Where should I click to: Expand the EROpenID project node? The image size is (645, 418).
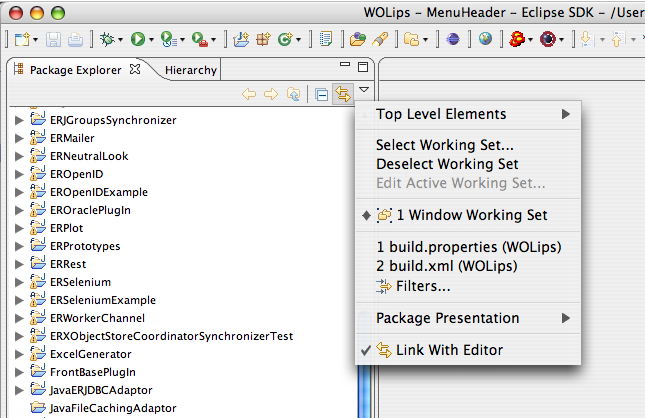tap(19, 174)
